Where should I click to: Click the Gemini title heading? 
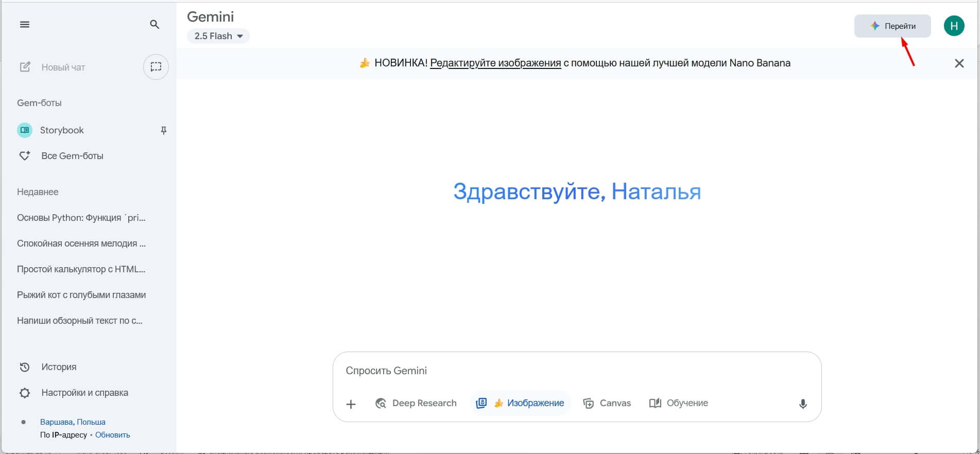pos(210,16)
